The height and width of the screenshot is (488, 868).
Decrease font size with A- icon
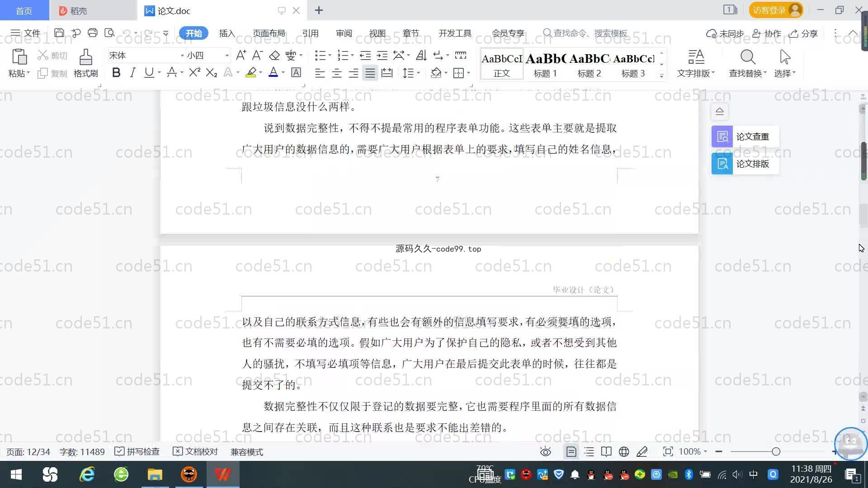pos(257,55)
